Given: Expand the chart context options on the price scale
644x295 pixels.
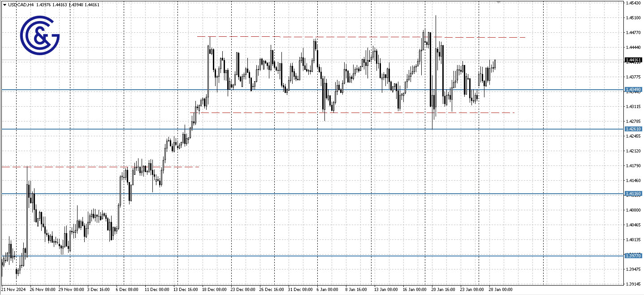Looking at the screenshot, I should pyautogui.click(x=634, y=148).
